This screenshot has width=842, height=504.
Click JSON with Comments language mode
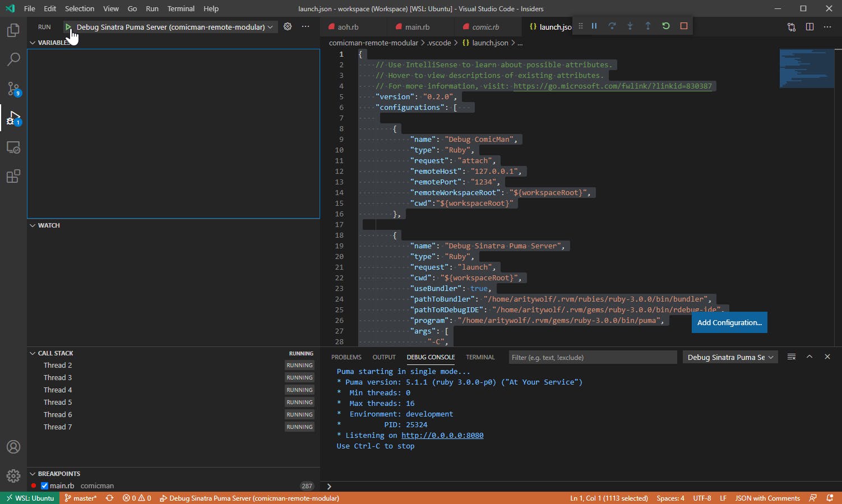tap(767, 498)
